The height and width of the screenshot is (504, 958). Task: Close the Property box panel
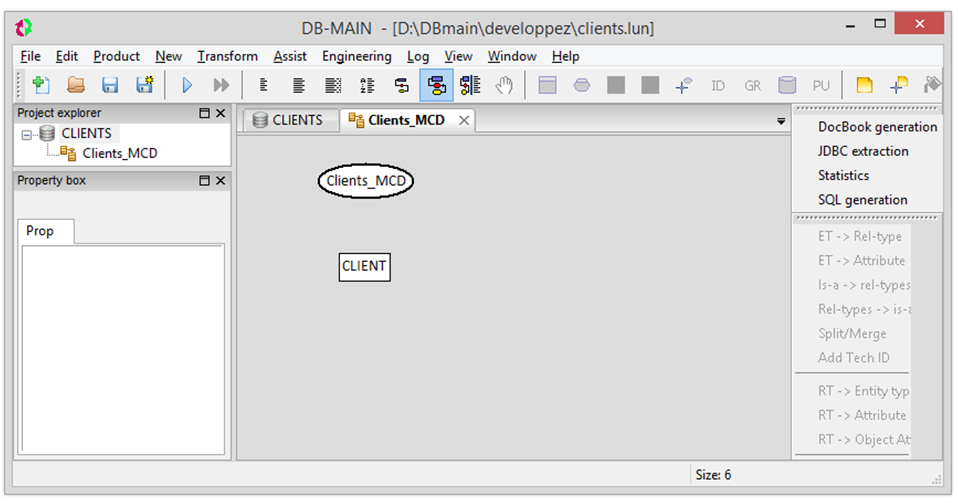pyautogui.click(x=221, y=180)
